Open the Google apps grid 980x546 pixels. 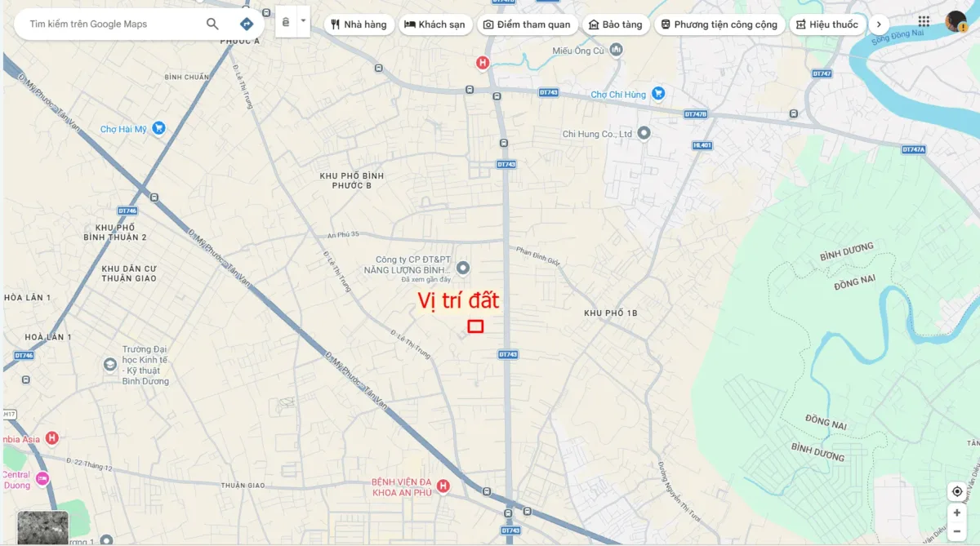(924, 22)
